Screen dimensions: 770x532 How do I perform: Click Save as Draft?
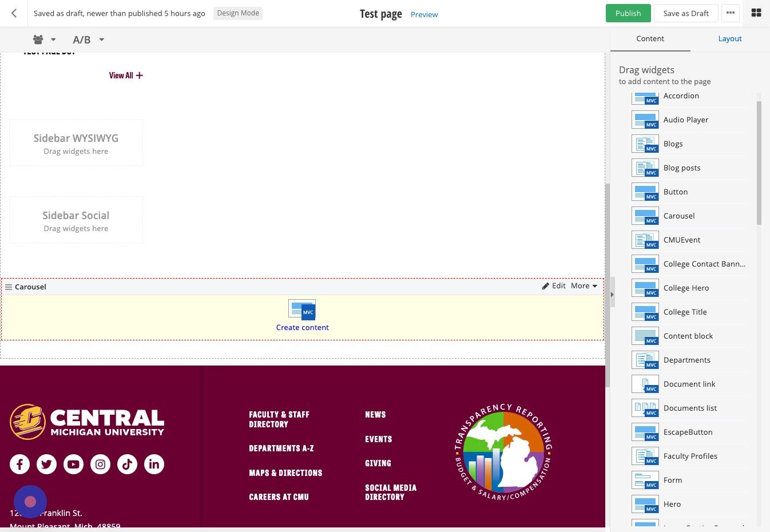[x=686, y=13]
